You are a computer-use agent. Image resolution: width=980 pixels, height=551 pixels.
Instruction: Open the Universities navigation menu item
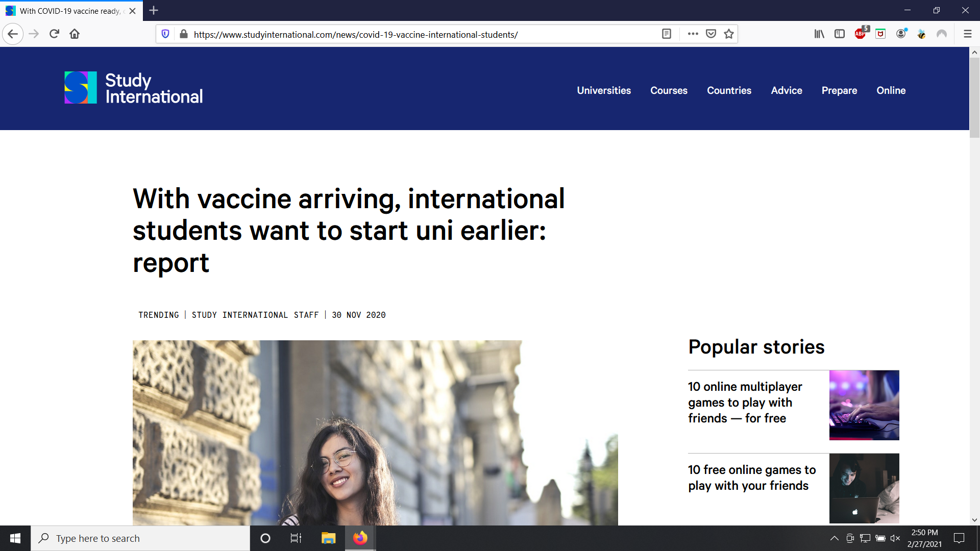604,90
